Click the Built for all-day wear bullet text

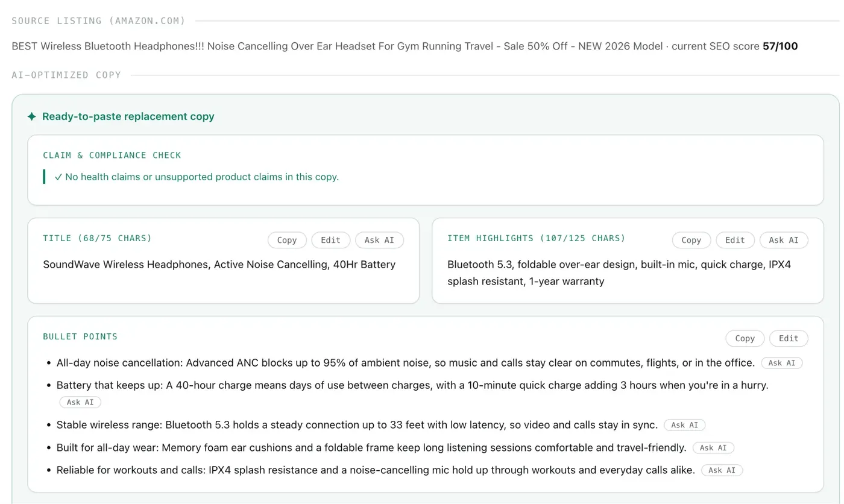[x=371, y=448]
